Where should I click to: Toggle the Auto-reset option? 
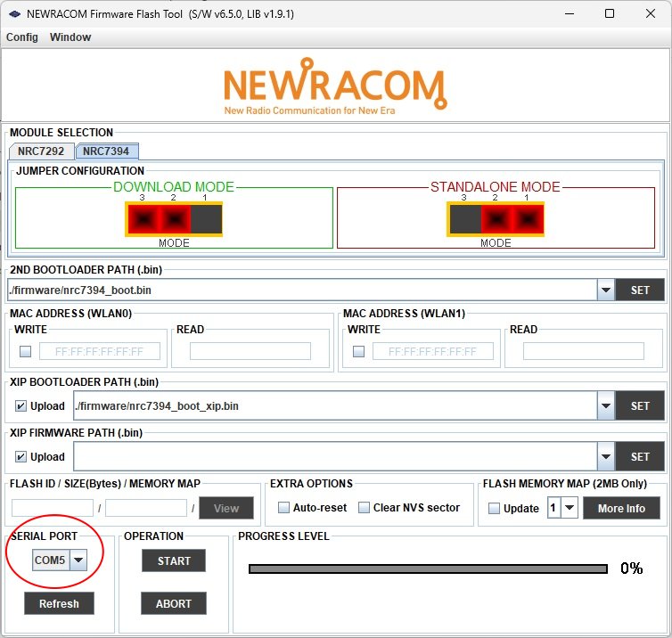click(x=284, y=508)
